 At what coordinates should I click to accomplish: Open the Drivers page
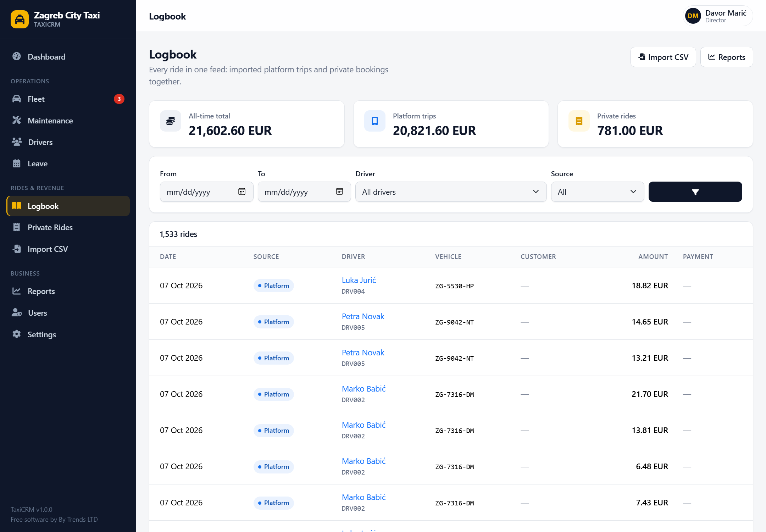[x=68, y=142]
